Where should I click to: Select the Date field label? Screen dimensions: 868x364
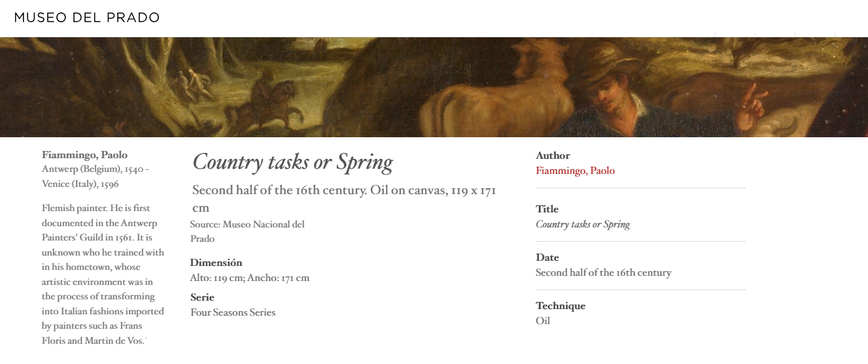pos(547,257)
